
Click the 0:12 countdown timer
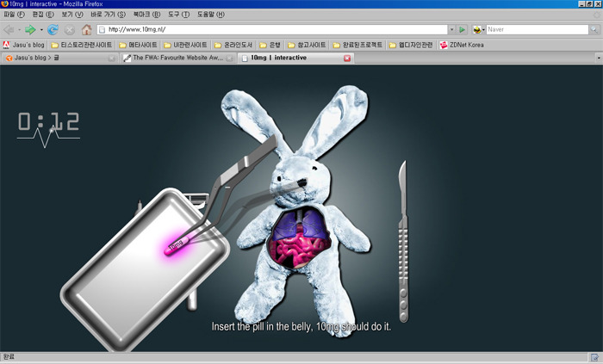(x=48, y=122)
